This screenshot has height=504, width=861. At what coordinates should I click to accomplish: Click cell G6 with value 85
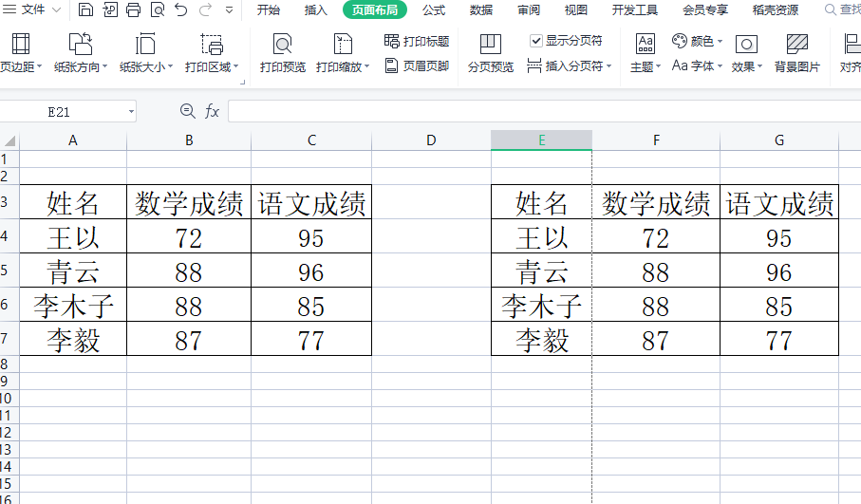pyautogui.click(x=779, y=305)
